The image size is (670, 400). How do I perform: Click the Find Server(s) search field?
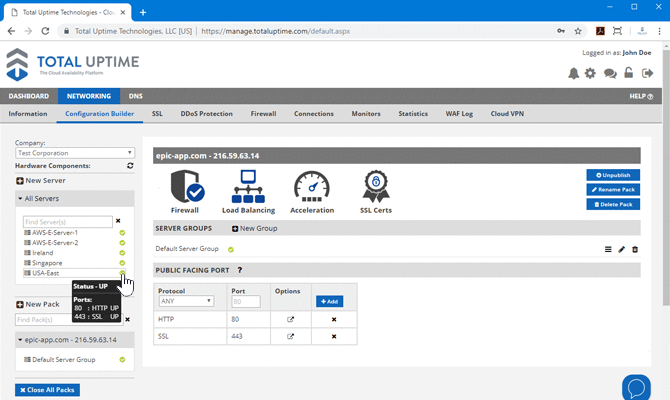[68, 221]
